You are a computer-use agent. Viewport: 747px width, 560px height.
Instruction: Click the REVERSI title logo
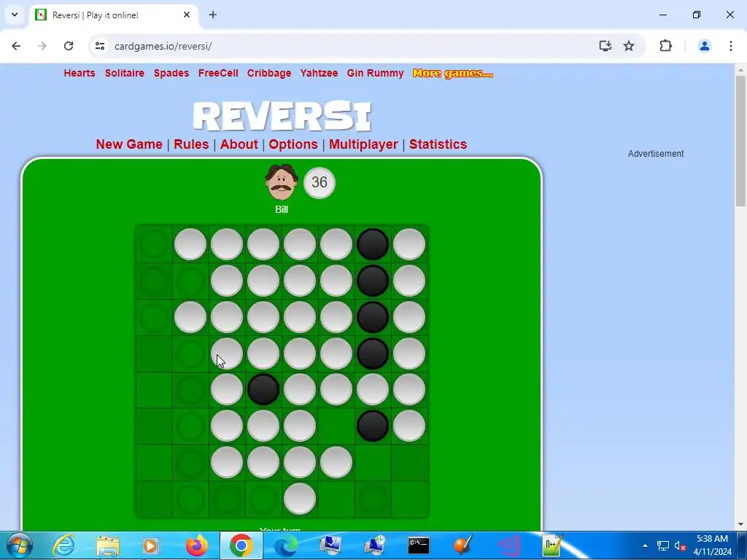(x=282, y=116)
